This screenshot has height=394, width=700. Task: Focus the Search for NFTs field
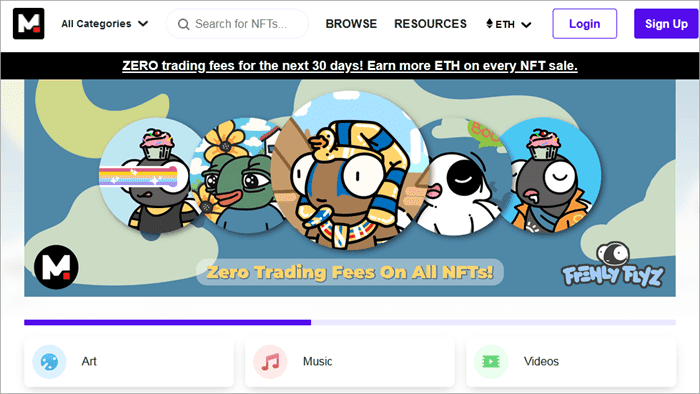click(x=237, y=24)
